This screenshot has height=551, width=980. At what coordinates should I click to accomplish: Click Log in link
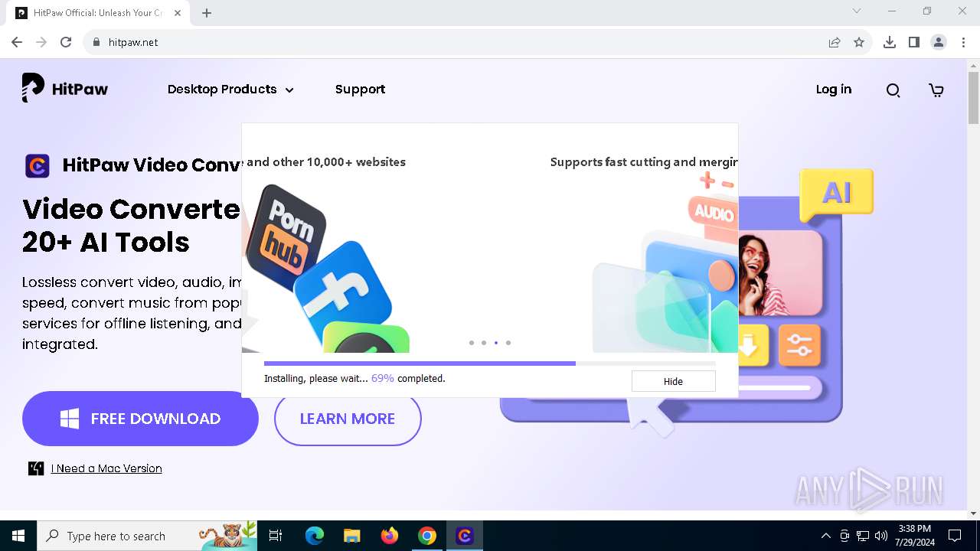[833, 90]
